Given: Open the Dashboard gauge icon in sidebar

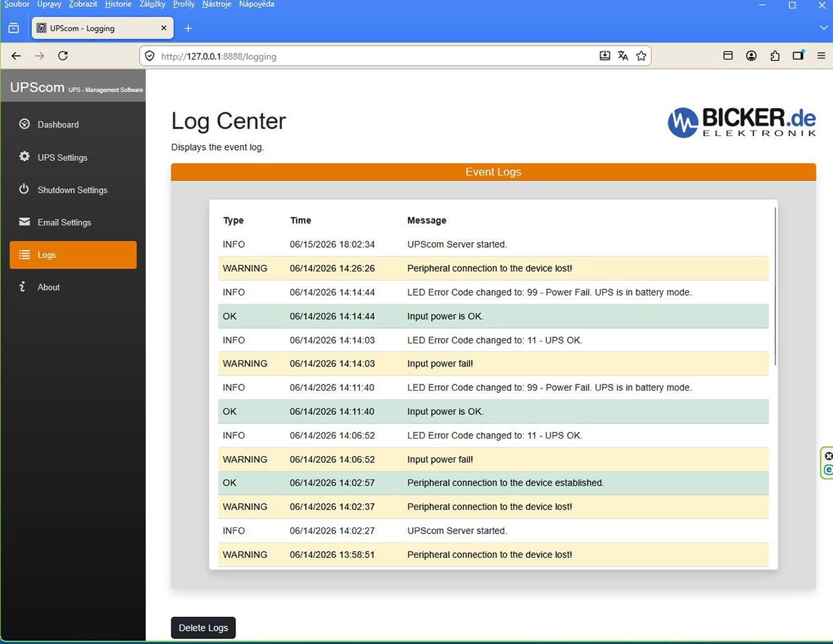Looking at the screenshot, I should 25,124.
